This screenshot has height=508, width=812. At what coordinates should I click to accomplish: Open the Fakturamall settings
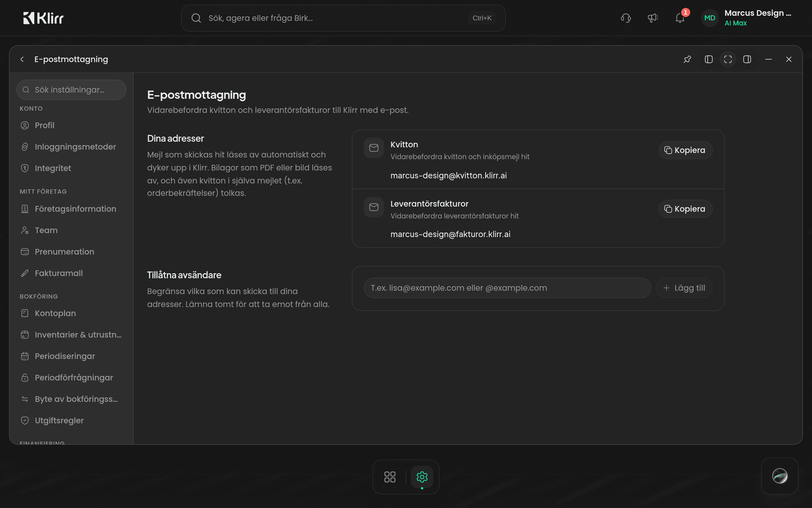71,273
